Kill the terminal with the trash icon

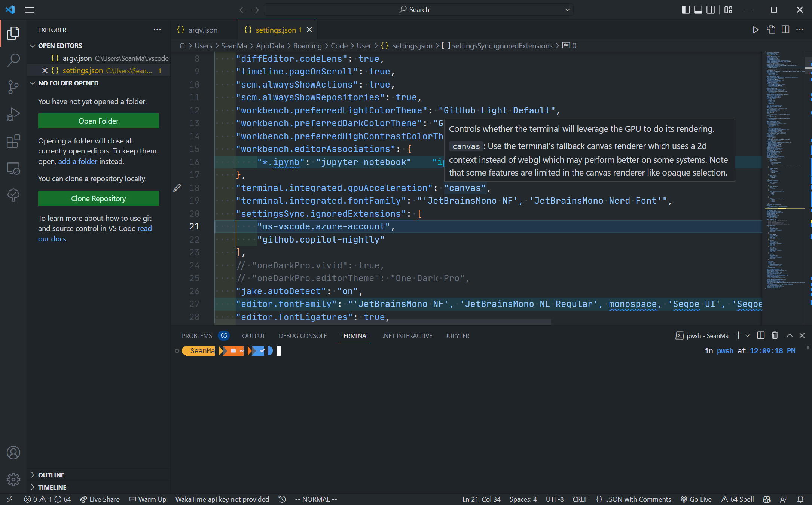pos(775,335)
